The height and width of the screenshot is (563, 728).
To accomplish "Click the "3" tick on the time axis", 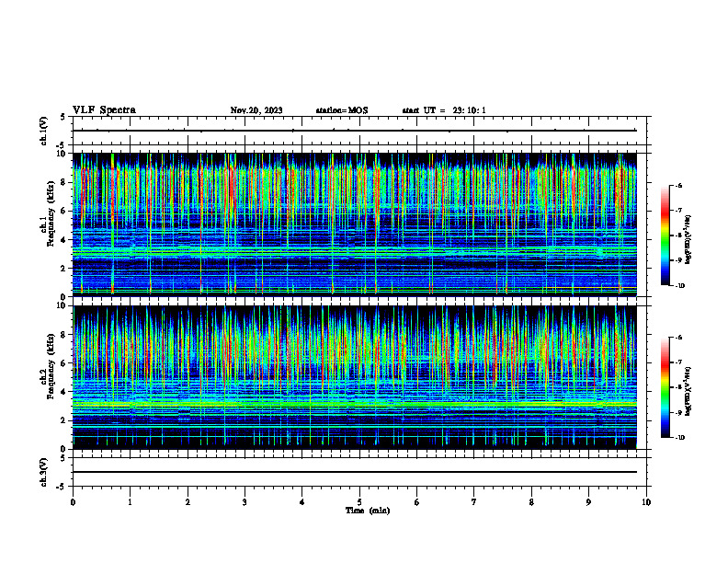I will (x=245, y=502).
